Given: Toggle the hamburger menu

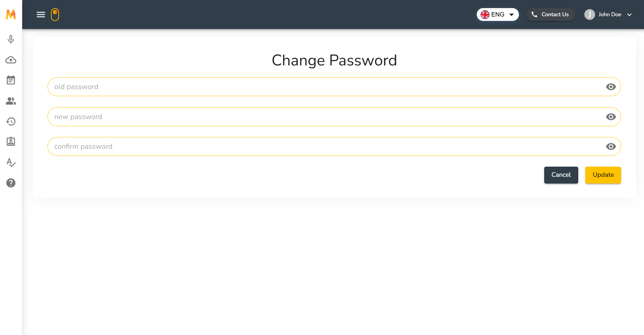Looking at the screenshot, I should click(x=41, y=15).
